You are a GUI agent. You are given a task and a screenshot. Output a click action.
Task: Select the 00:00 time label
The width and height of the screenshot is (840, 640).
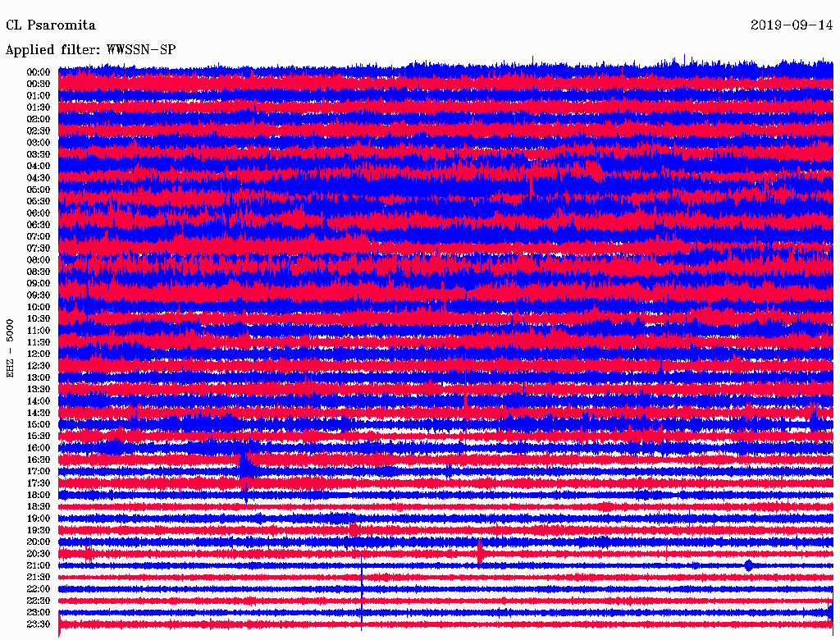pyautogui.click(x=39, y=72)
